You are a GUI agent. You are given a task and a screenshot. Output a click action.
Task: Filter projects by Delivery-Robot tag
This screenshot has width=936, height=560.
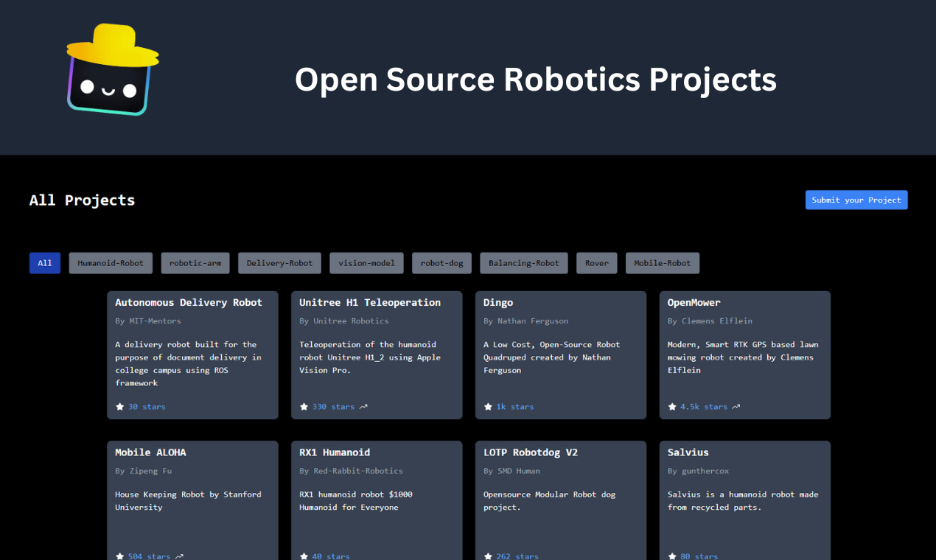[x=279, y=263]
